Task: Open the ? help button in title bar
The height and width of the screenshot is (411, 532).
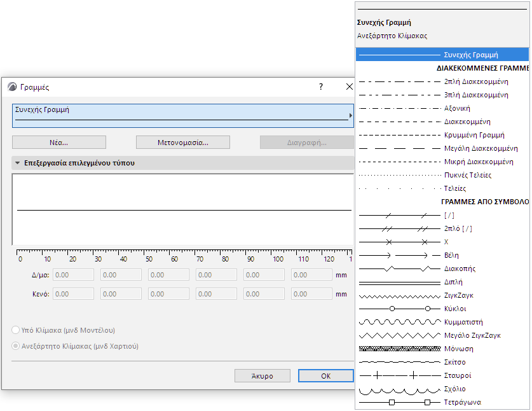Action: 321,87
